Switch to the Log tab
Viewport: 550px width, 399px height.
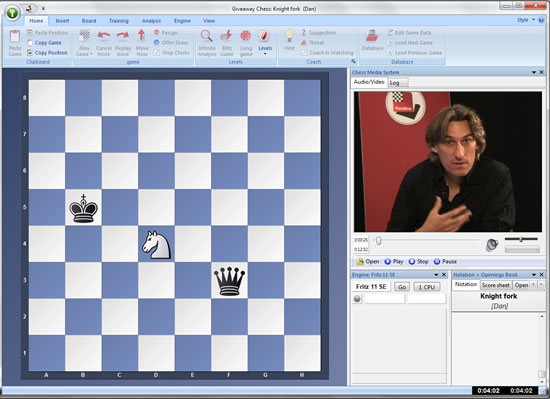pos(398,83)
